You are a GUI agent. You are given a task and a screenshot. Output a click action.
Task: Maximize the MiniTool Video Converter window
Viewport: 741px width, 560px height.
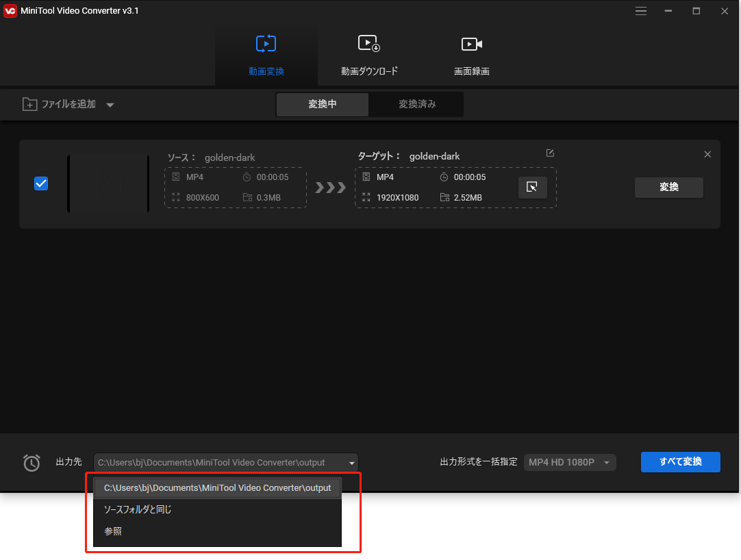click(x=696, y=11)
